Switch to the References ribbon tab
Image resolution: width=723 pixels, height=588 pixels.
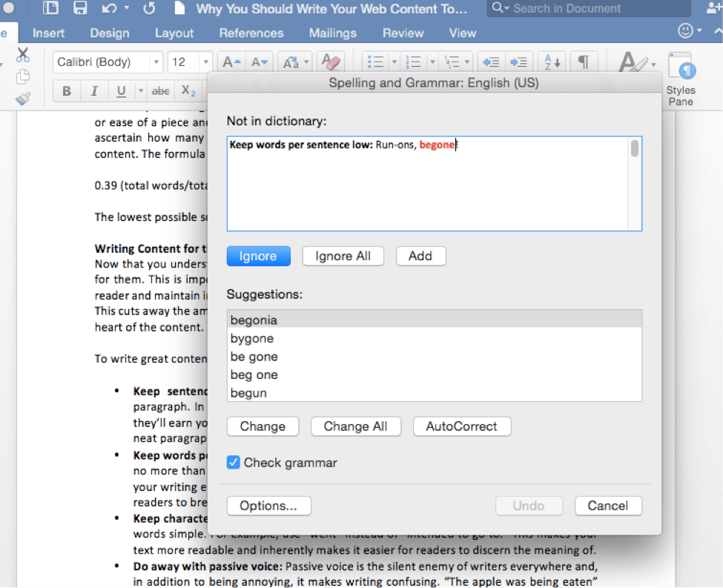pos(251,33)
